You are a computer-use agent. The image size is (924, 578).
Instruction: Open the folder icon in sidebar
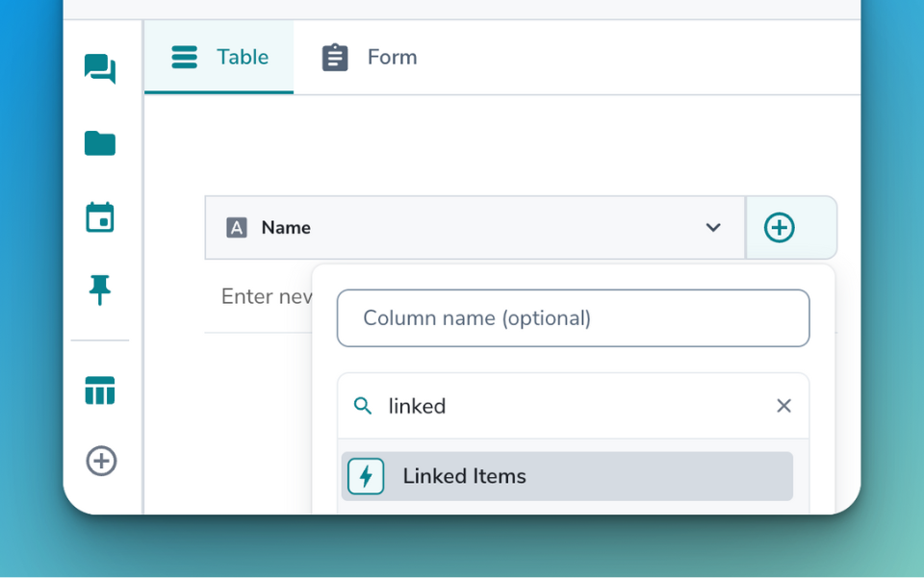pos(99,143)
